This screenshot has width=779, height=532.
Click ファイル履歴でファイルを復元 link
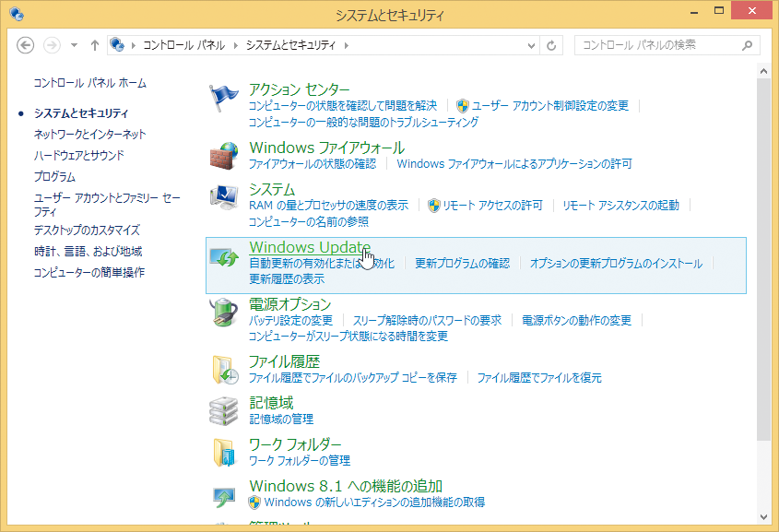(x=539, y=378)
